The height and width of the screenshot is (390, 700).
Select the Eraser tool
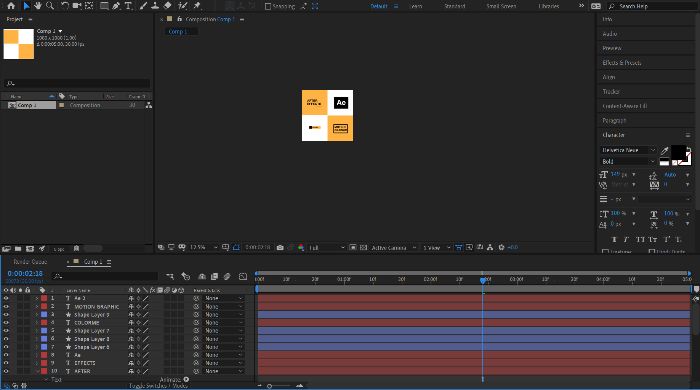click(167, 6)
